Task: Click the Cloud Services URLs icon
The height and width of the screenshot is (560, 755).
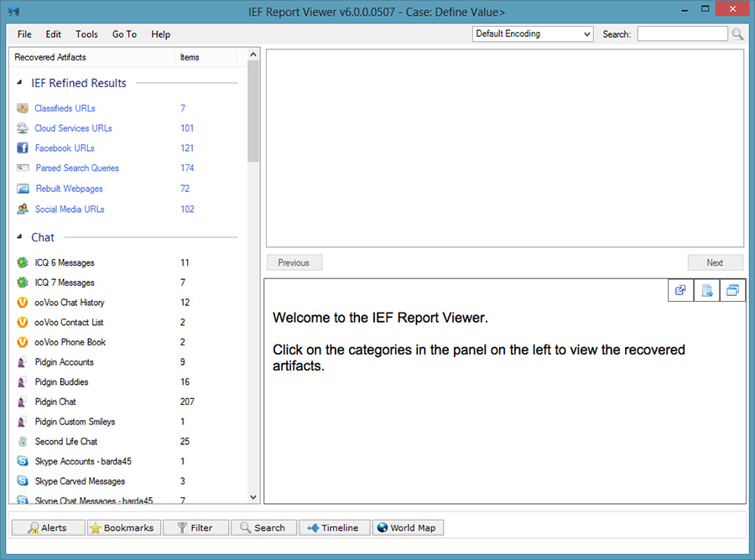Action: pos(22,128)
